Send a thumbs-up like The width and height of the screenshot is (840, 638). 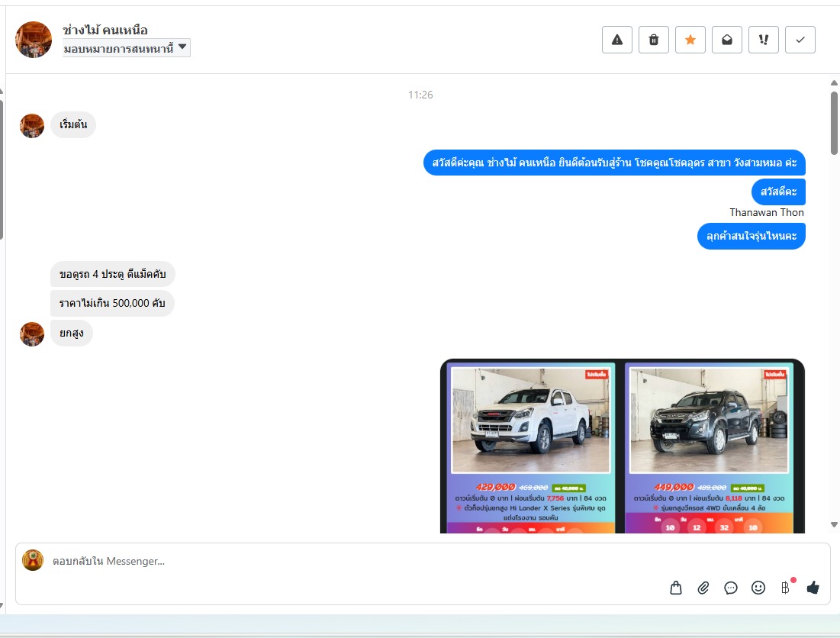point(813,588)
